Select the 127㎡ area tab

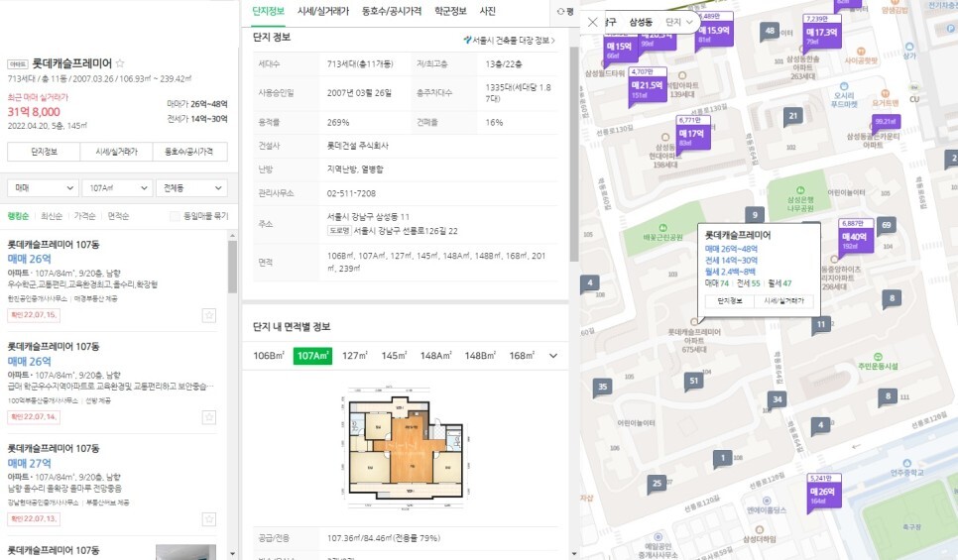point(354,356)
